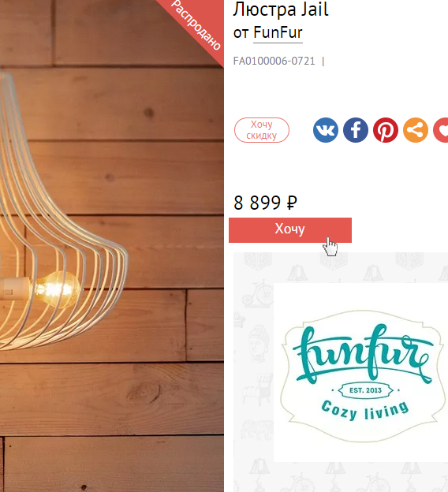Screen dimensions: 448x492
Task: Pin the chandelier on Pinterest
Action: 386,130
